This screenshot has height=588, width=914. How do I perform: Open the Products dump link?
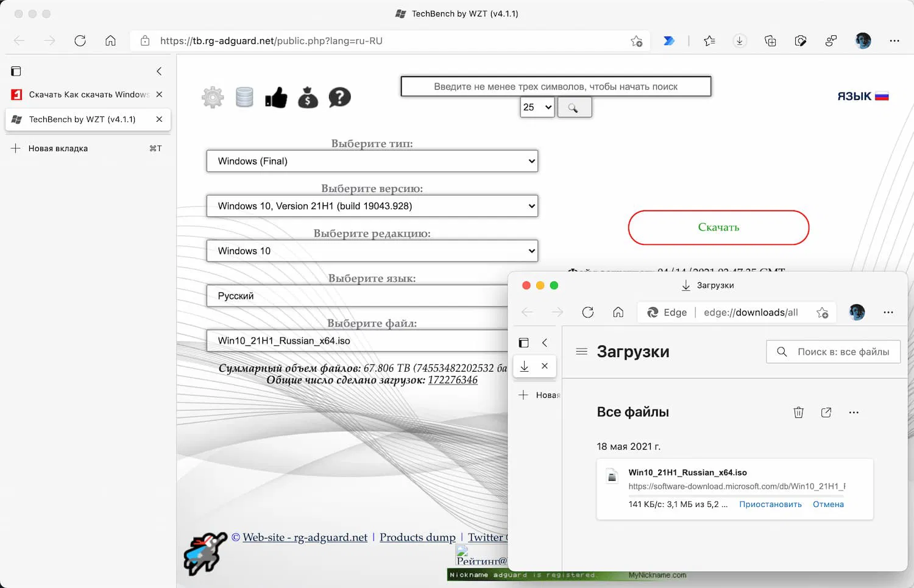tap(417, 537)
